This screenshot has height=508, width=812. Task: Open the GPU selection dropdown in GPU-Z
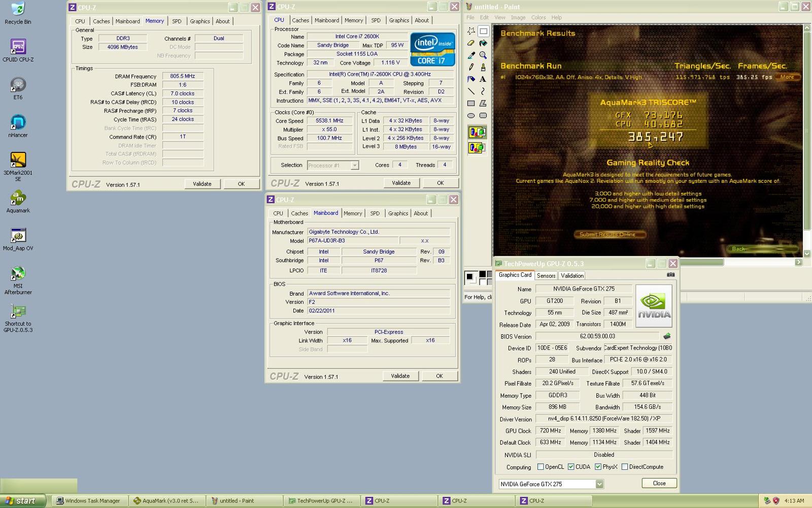tap(599, 484)
